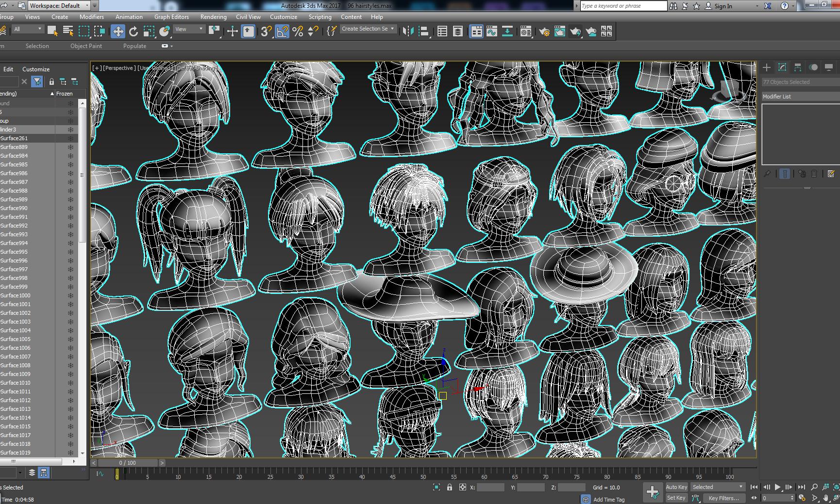Toggle Auto Key animation mode
Image resolution: width=840 pixels, height=504 pixels.
[x=676, y=487]
